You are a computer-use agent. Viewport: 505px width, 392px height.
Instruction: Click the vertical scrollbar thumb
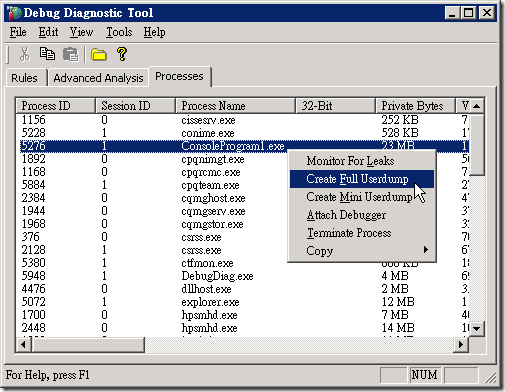tap(477, 144)
